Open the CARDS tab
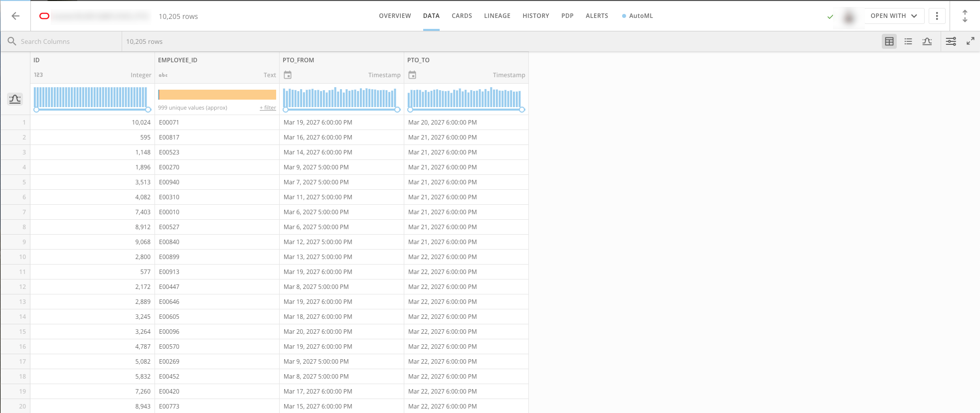Screen dimensions: 980x413 [x=462, y=16]
